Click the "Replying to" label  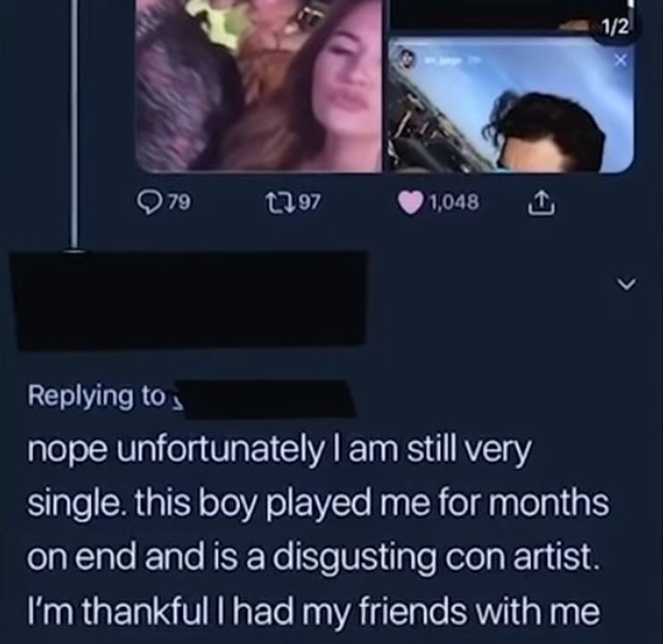point(95,396)
